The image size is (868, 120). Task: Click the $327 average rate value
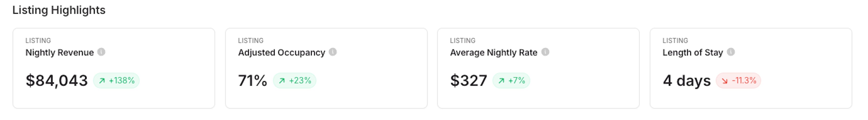(x=469, y=81)
